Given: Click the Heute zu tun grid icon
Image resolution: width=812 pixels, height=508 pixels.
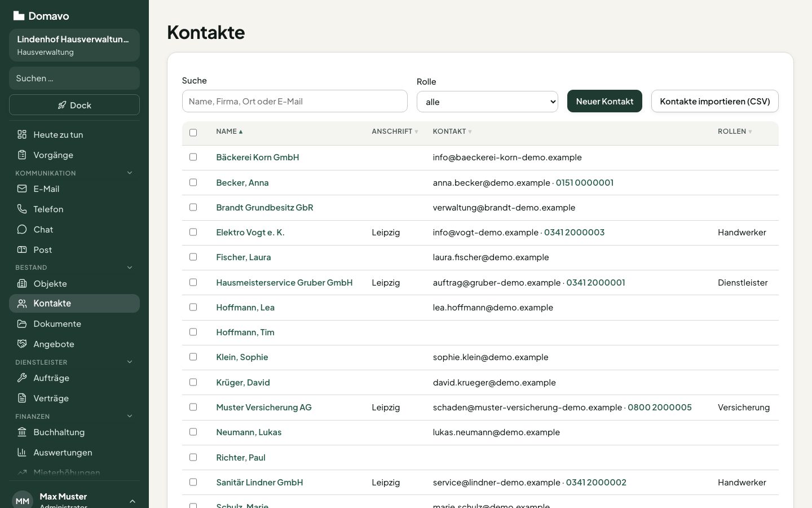Looking at the screenshot, I should [x=22, y=134].
